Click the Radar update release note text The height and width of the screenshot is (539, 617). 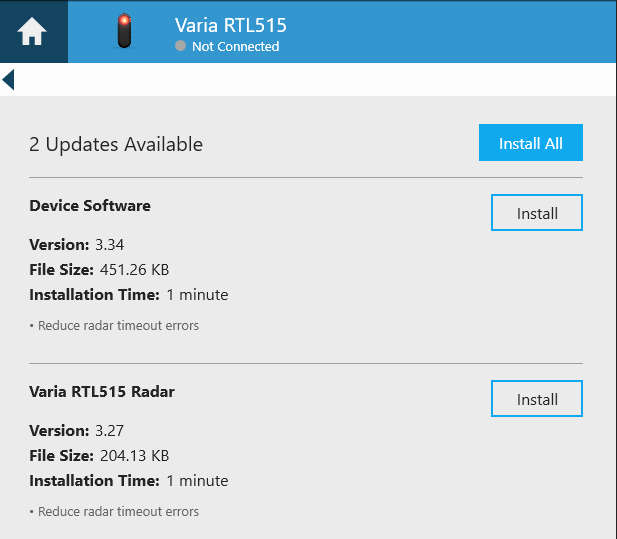pos(115,511)
